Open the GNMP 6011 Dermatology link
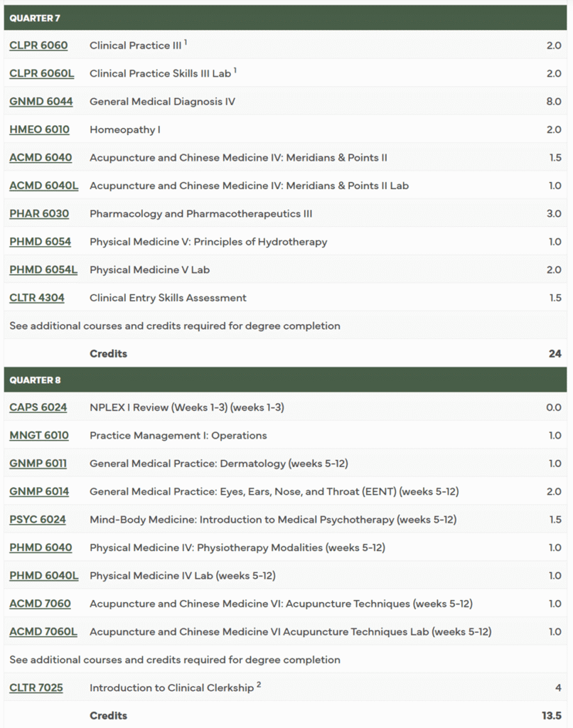The image size is (573, 728). click(x=38, y=464)
